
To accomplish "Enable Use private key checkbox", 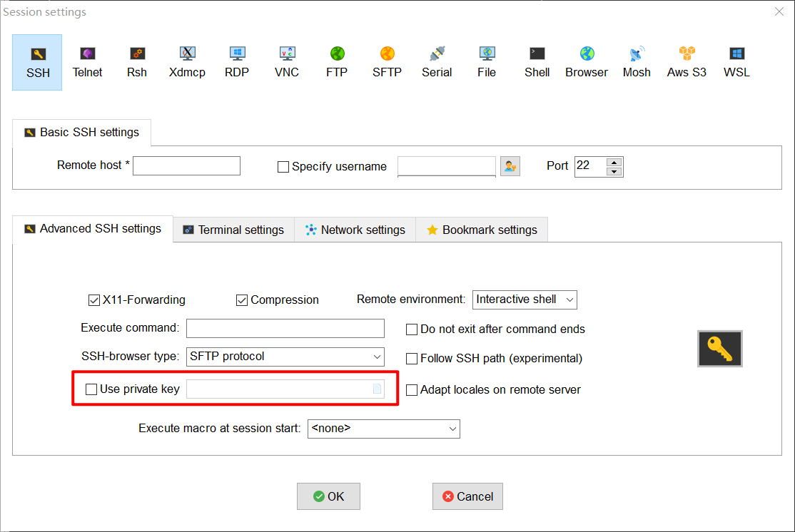I will 91,389.
